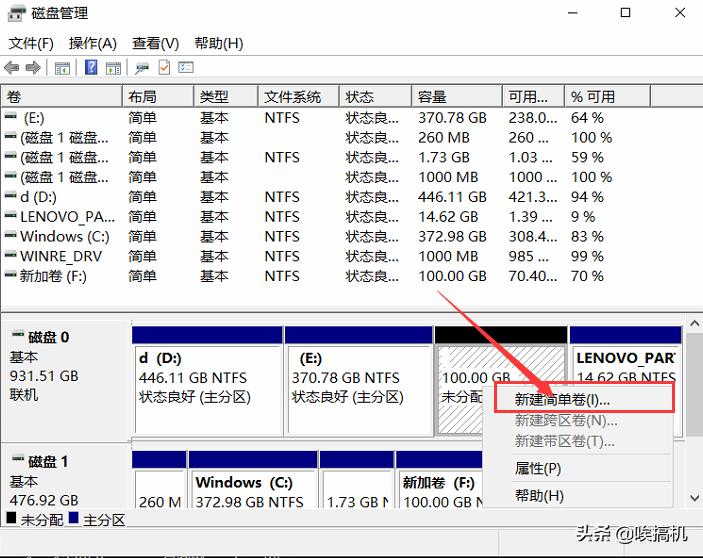Open the 文件(F) menu
703x558 pixels.
point(31,43)
